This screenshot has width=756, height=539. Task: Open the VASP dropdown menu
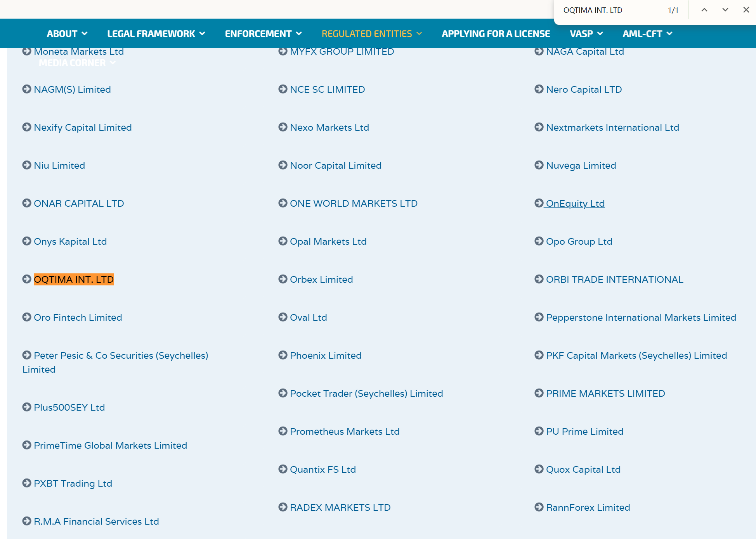[x=586, y=34]
